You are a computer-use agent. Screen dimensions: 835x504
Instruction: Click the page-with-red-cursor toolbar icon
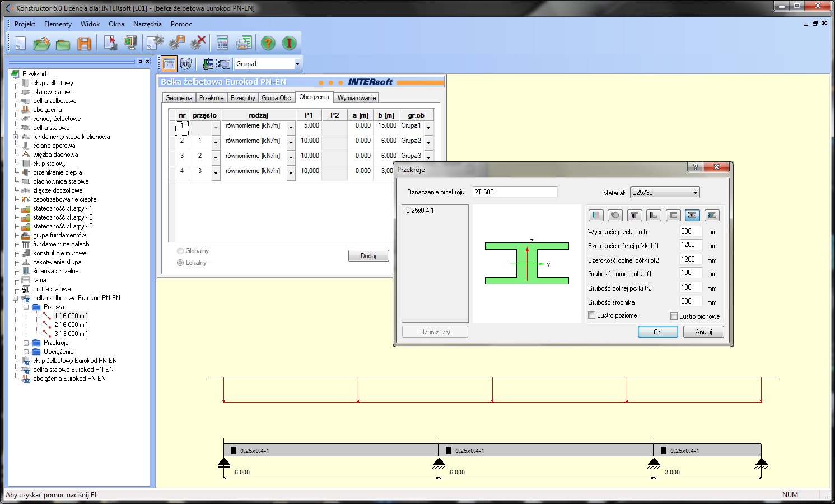(110, 43)
